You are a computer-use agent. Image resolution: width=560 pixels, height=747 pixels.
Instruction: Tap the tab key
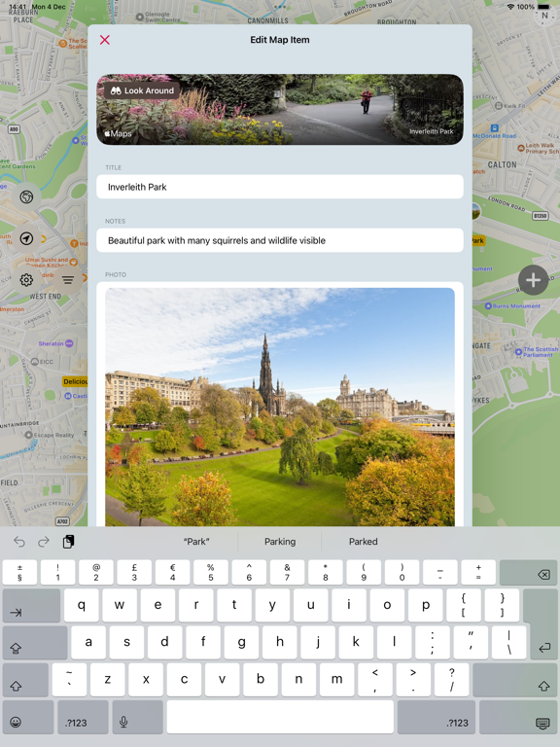(31, 606)
